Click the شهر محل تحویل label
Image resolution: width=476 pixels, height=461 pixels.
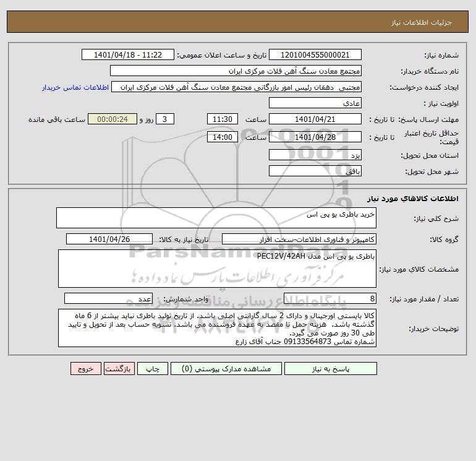tap(431, 171)
